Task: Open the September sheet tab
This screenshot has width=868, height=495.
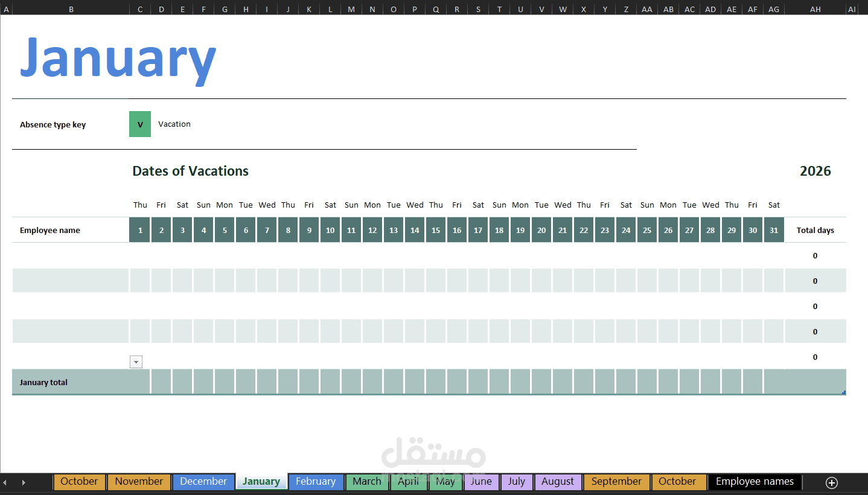Action: pos(616,482)
